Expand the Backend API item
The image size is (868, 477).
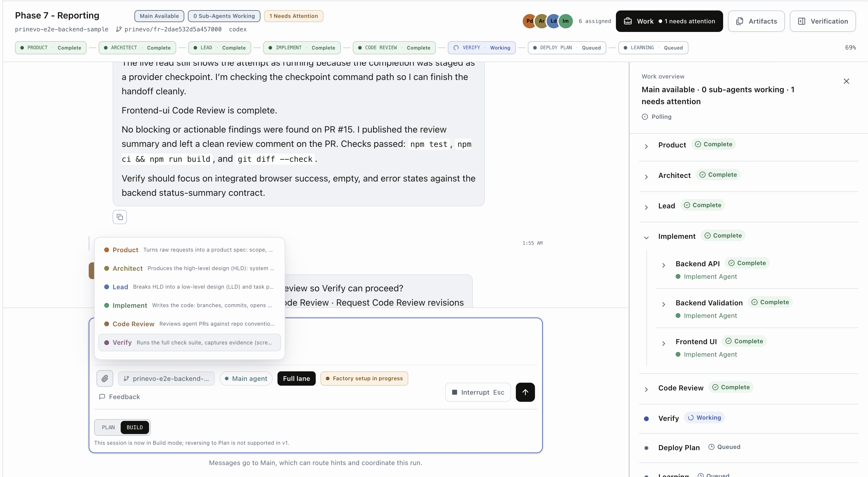(x=663, y=265)
